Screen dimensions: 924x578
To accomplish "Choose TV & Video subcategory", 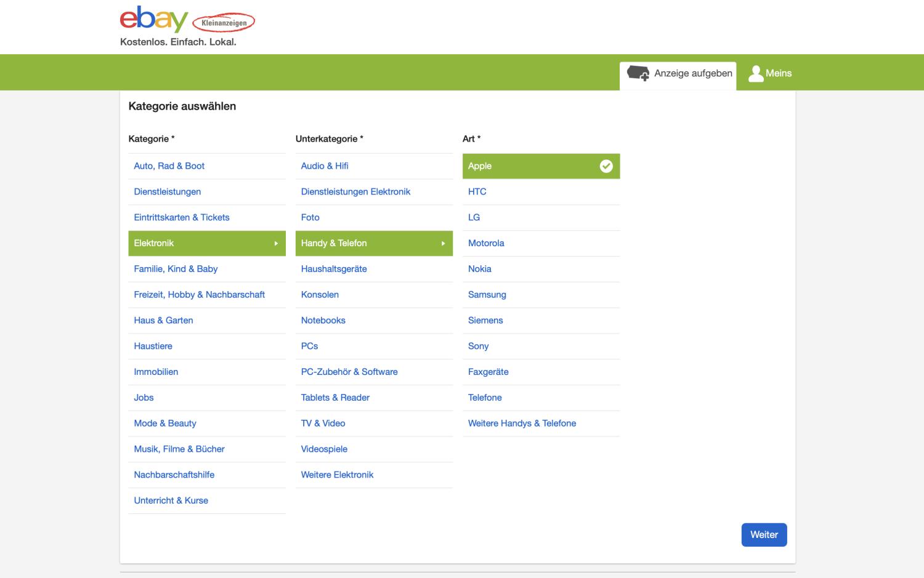I will click(374, 423).
